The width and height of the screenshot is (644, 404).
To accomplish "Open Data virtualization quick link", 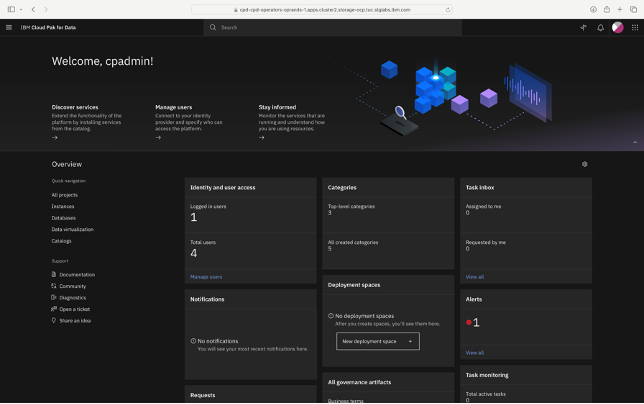I will coord(74,229).
